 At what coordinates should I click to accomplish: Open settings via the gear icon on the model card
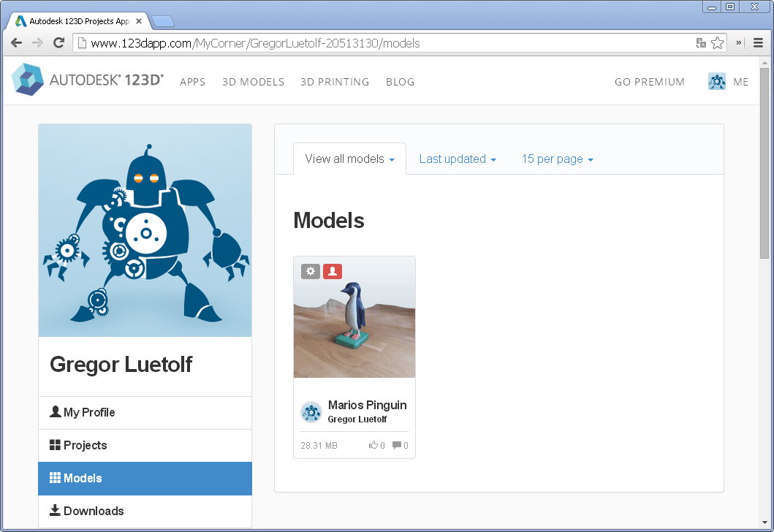click(310, 271)
